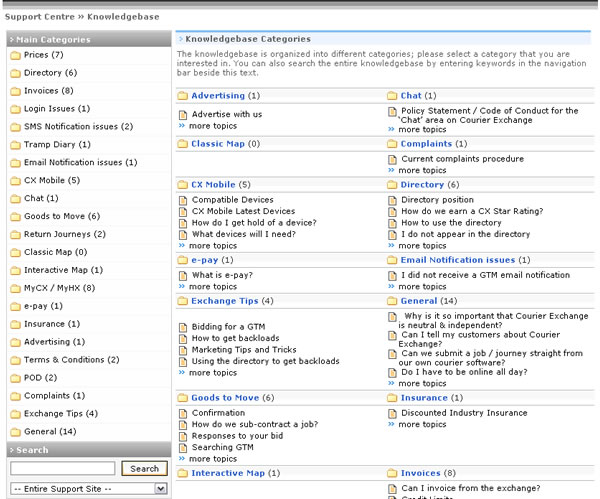Open the Entire Support Site dropdown
The image size is (600, 499).
click(x=88, y=488)
